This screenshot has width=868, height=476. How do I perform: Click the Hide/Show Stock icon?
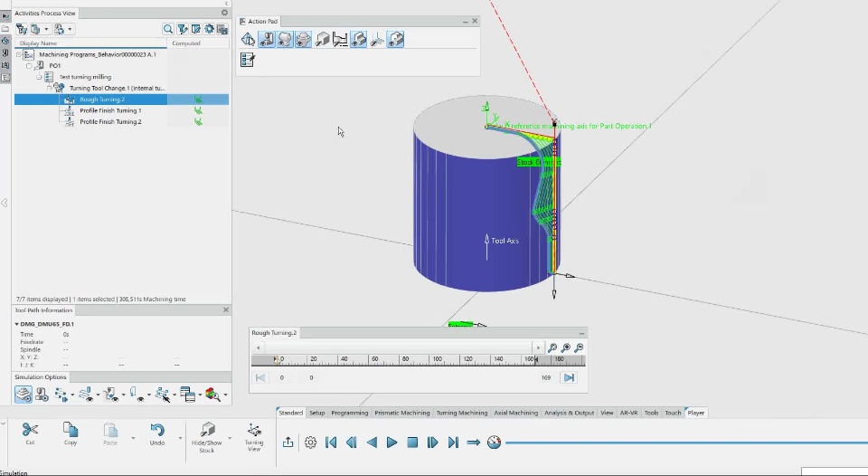pos(207,430)
